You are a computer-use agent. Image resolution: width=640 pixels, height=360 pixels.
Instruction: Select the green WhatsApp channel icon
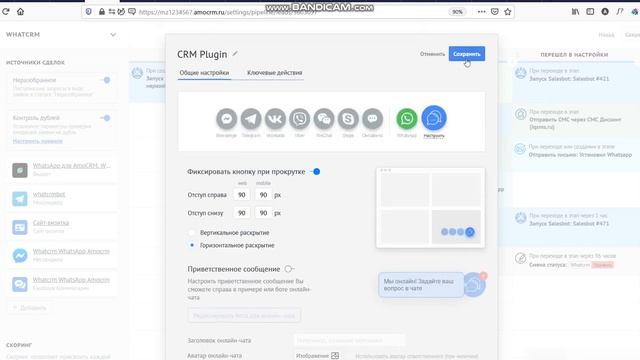407,119
